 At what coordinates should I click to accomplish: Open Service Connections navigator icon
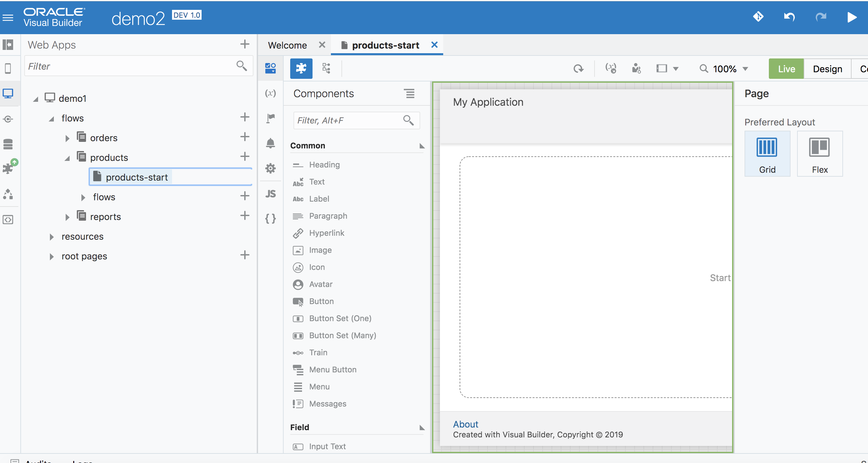pyautogui.click(x=8, y=119)
